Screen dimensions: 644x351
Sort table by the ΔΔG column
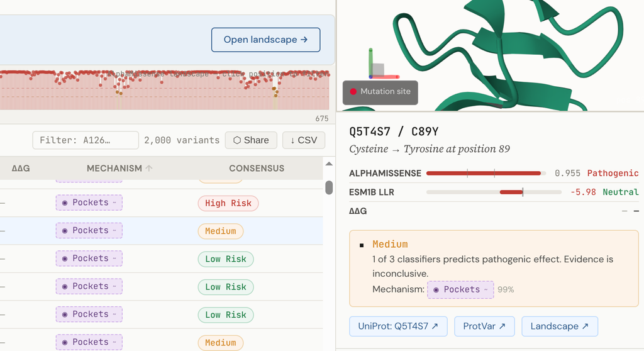[21, 168]
